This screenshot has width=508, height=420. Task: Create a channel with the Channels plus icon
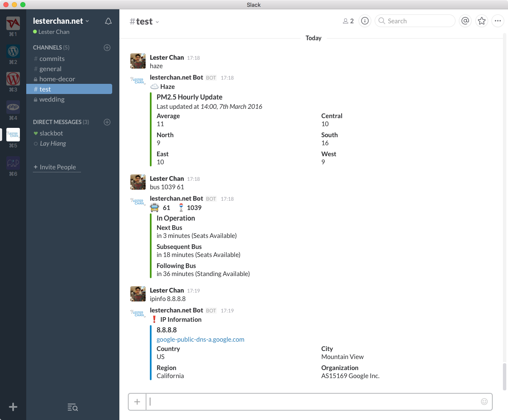[x=107, y=47]
